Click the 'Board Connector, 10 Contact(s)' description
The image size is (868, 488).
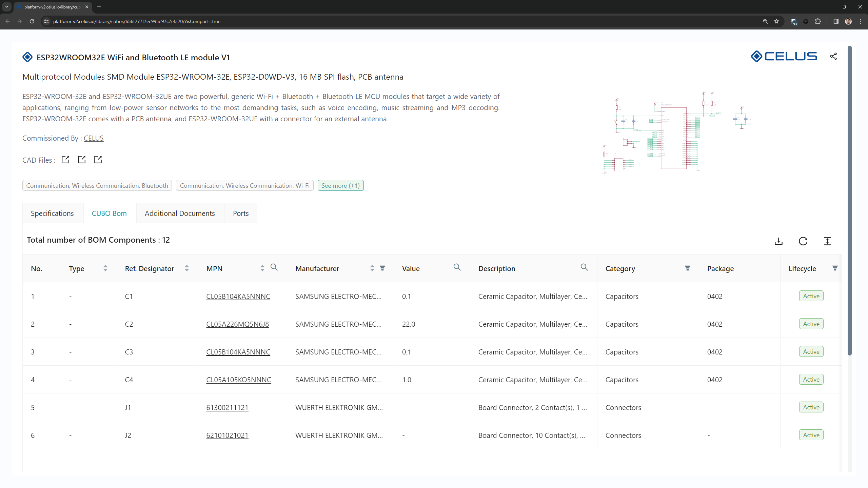531,435
